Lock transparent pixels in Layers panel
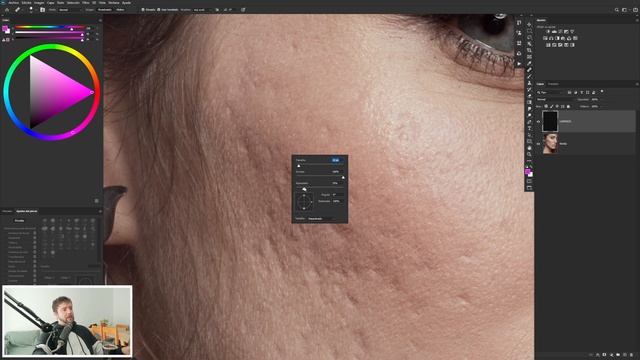This screenshot has height=360, width=640. click(546, 107)
